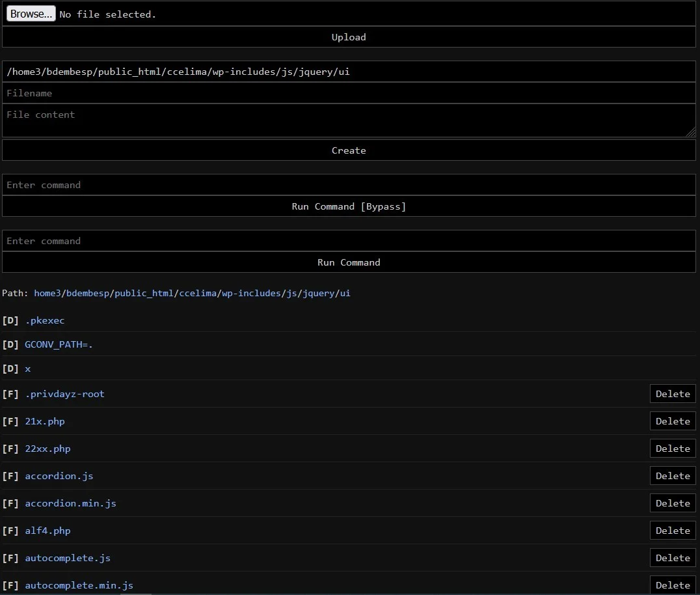Open the .privdayz-root file

click(65, 394)
